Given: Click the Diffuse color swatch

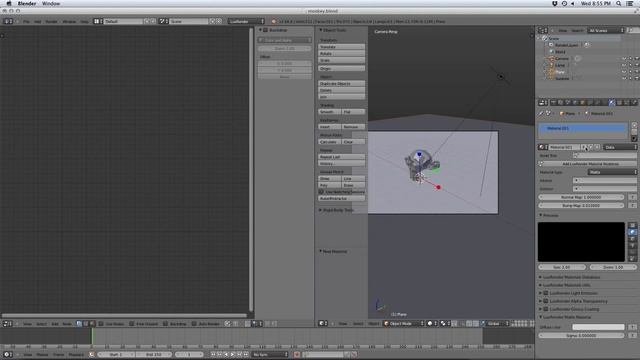Looking at the screenshot, I should tap(598, 327).
